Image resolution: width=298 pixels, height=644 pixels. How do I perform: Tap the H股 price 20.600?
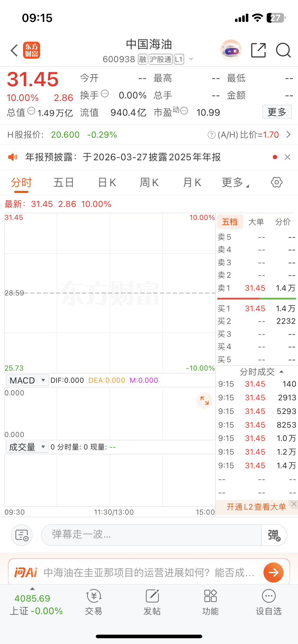(65, 135)
